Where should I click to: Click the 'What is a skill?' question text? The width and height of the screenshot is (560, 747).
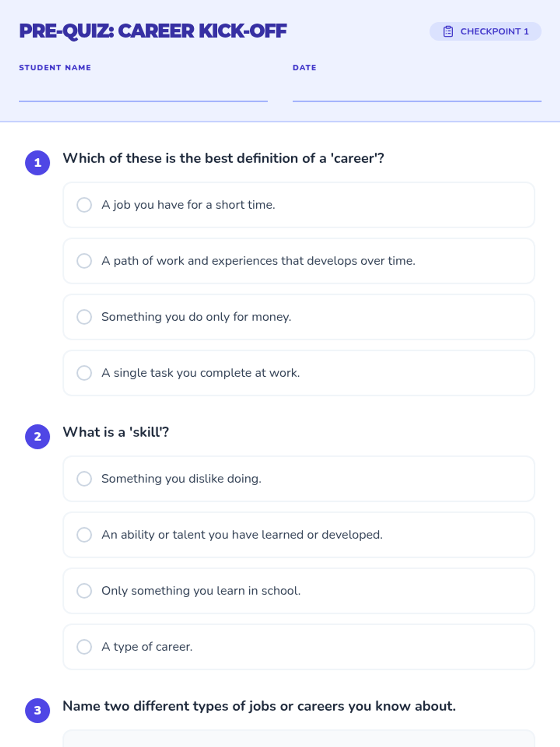(116, 432)
